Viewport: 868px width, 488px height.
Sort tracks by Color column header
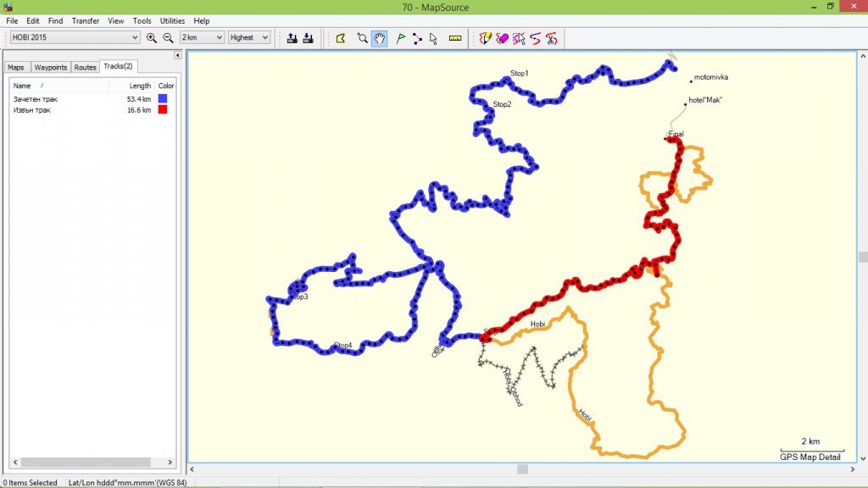pyautogui.click(x=165, y=86)
